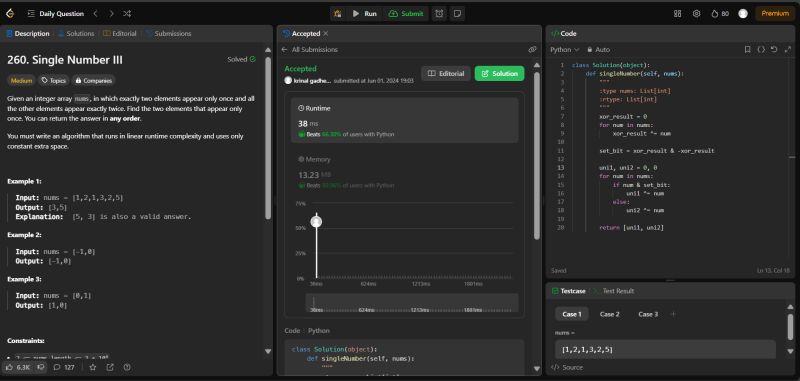
Task: Click line 11 set_bit code line
Action: pyautogui.click(x=657, y=151)
